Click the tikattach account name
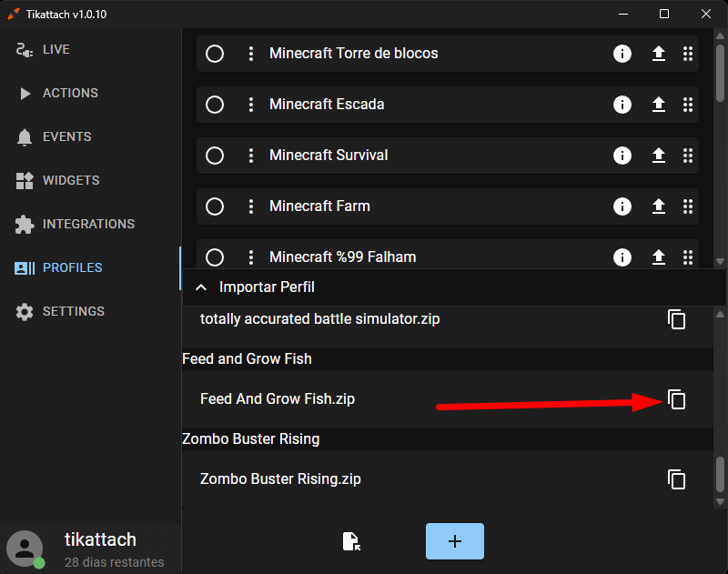The image size is (728, 574). tap(100, 539)
